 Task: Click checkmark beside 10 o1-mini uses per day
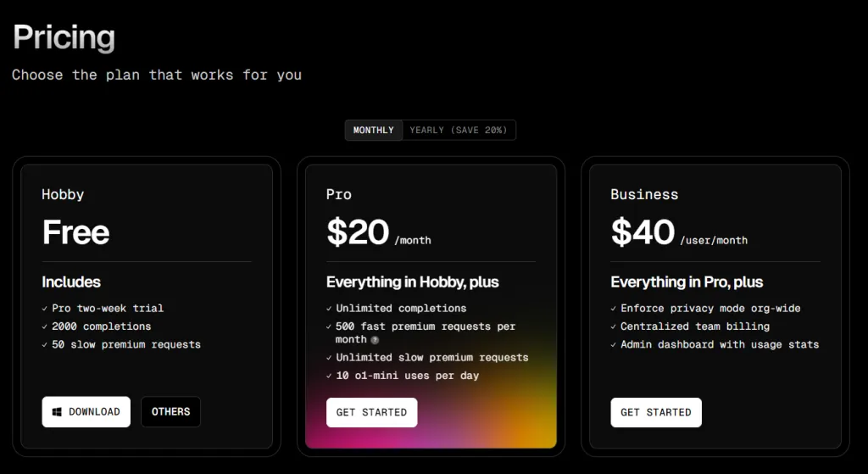click(330, 376)
